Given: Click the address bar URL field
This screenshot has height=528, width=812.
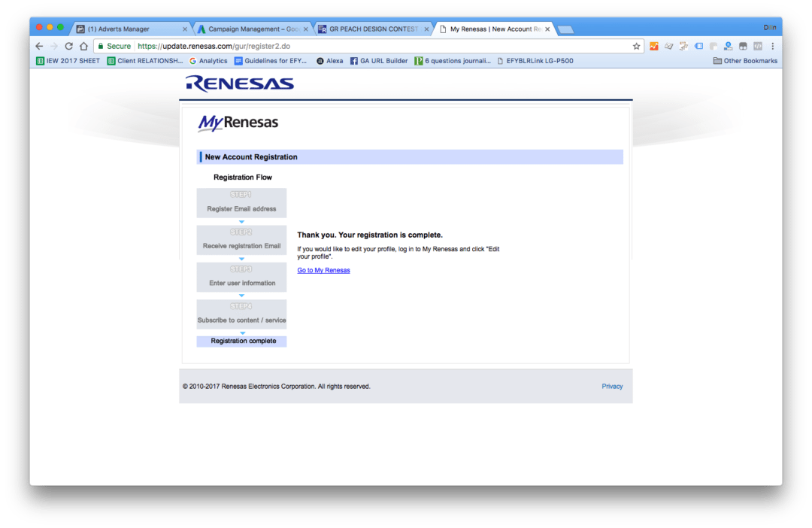Looking at the screenshot, I should [376, 46].
